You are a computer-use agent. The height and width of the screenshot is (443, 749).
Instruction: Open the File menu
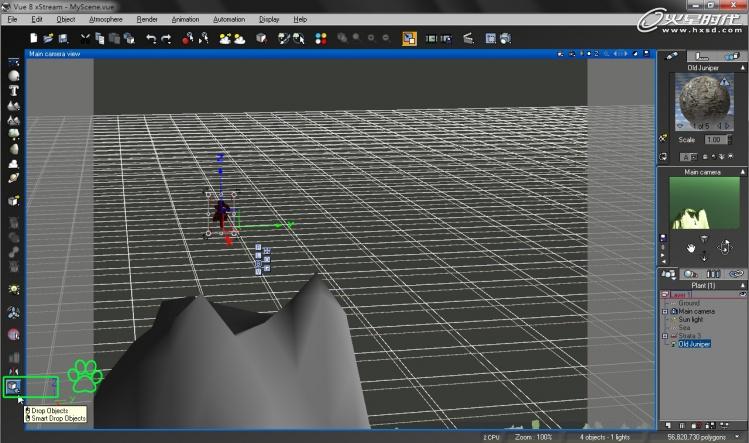click(x=13, y=19)
